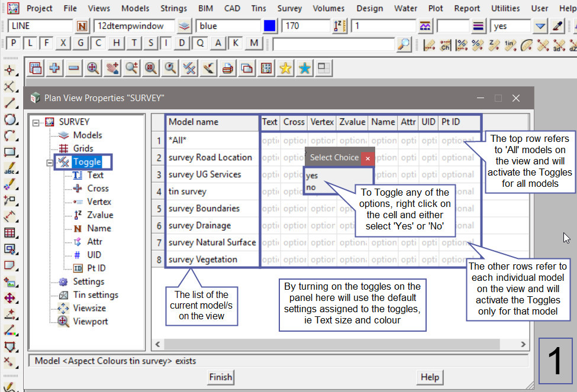Collapse the Toggle tree node
577x392 pixels.
(50, 162)
